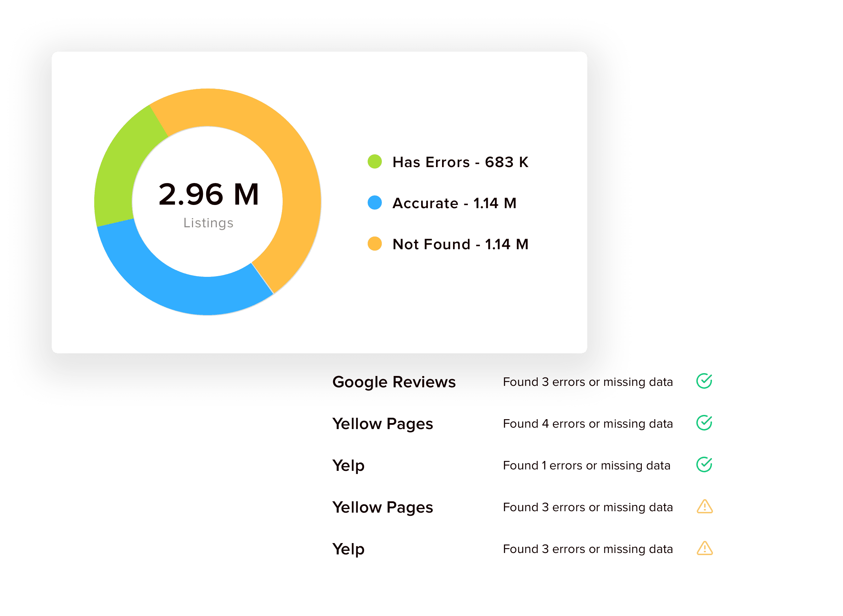
Task: Open the Yellow Pages name beside the warning icon
Action: (383, 507)
